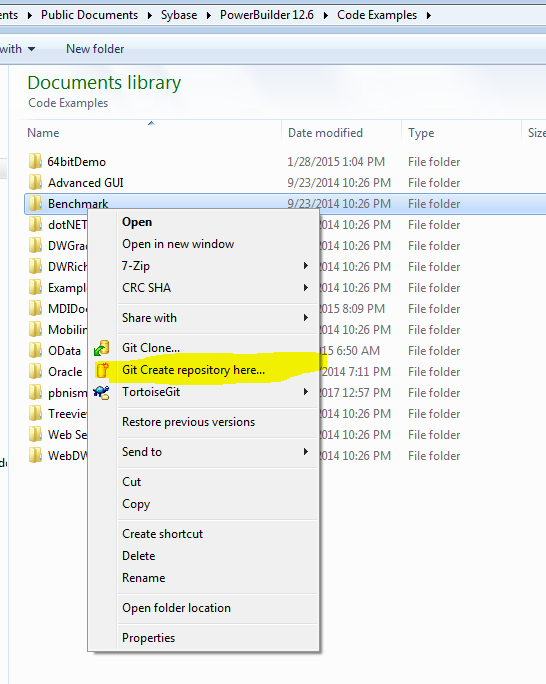Open dropdown arrow after Sybase breadcrumb
546x684 pixels.
click(209, 15)
